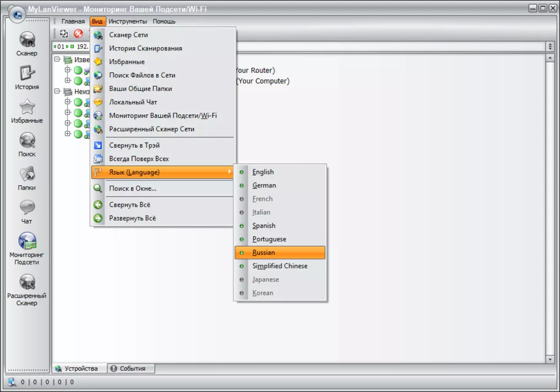Choose Свернуть в Трэй
The height and width of the screenshot is (392, 560).
tap(163, 145)
